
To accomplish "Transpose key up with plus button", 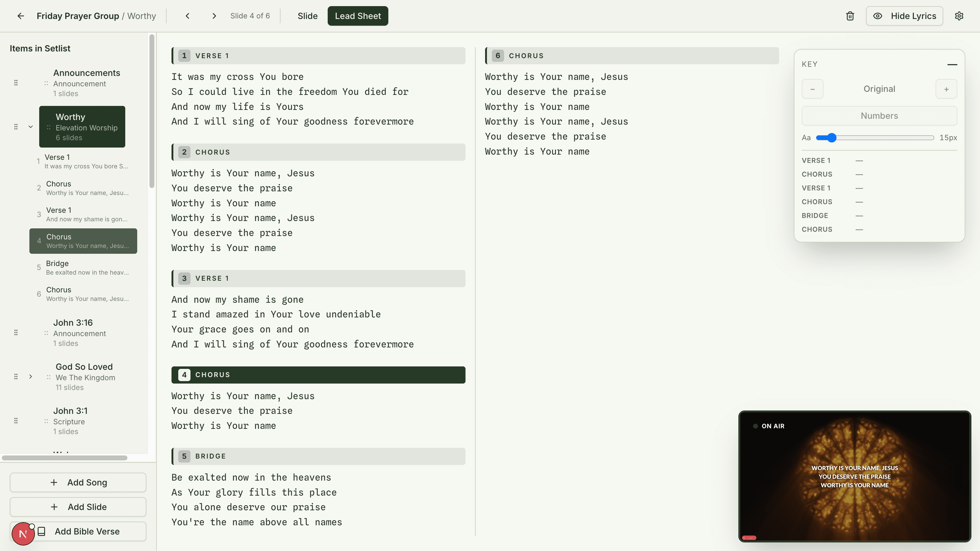I will 946,89.
